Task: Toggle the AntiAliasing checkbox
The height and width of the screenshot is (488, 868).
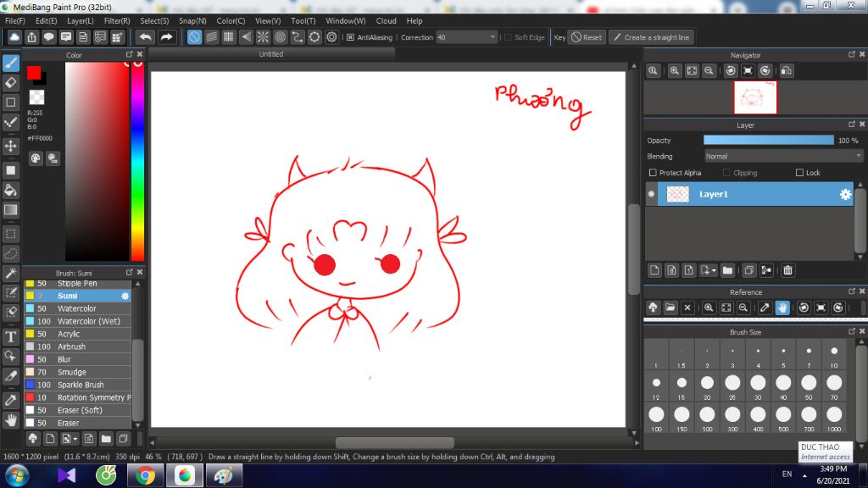Action: (x=350, y=37)
